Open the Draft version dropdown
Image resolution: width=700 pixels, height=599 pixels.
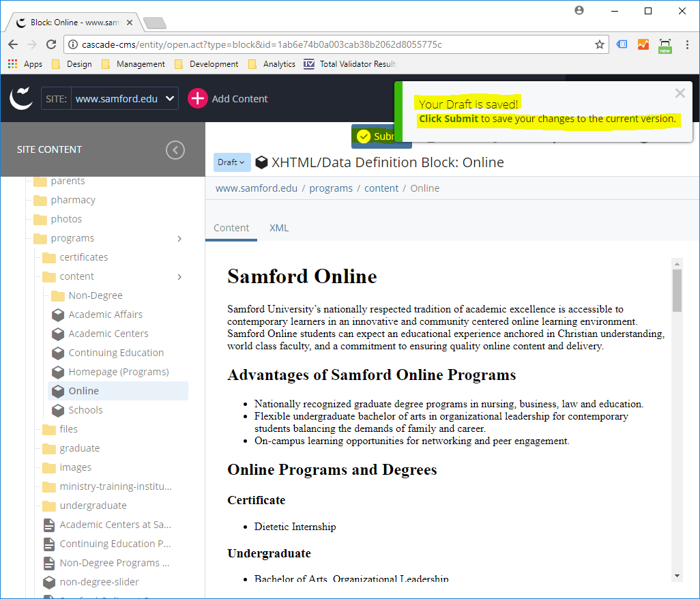coord(231,162)
